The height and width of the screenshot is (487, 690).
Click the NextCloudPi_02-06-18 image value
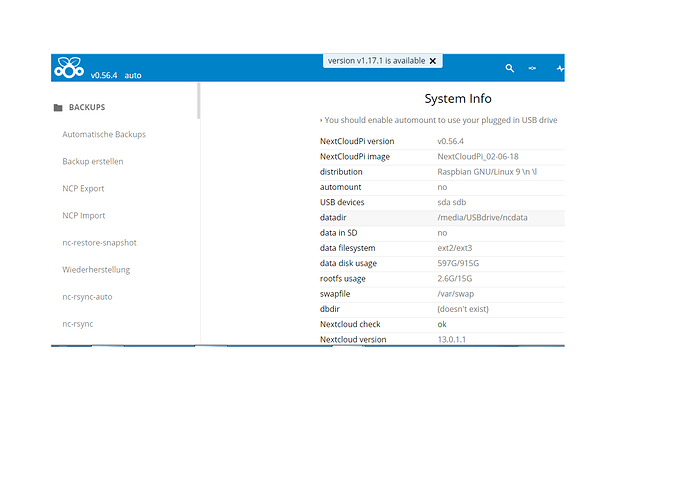click(x=478, y=157)
